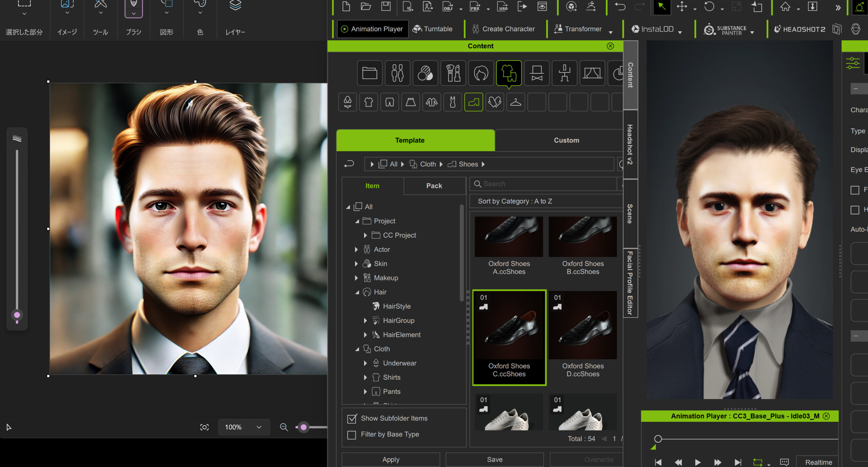
Task: Switch to the Pack tab
Action: tap(434, 186)
